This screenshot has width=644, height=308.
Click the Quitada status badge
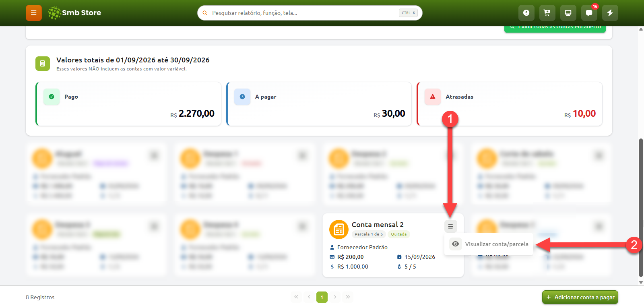(x=399, y=234)
